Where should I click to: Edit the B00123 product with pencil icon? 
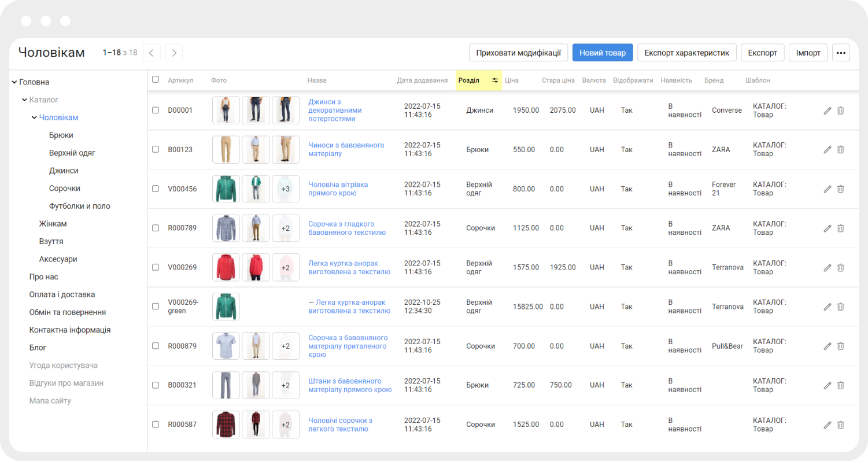[x=828, y=150]
